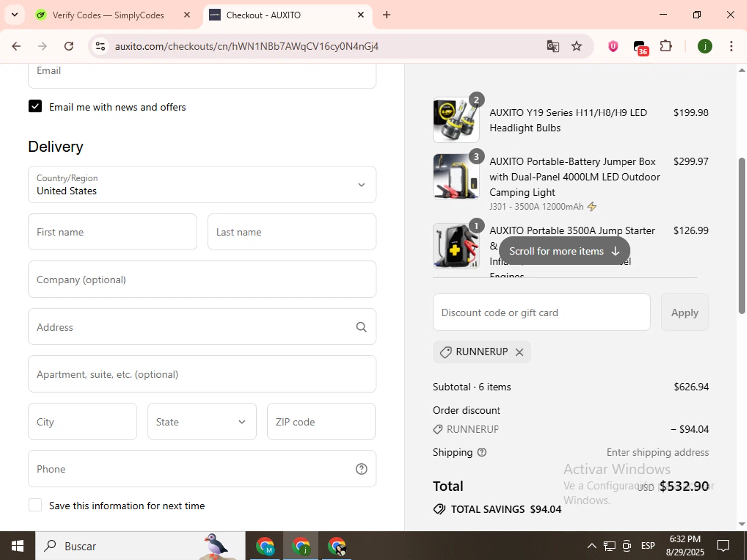Focus the Address field

point(202,327)
